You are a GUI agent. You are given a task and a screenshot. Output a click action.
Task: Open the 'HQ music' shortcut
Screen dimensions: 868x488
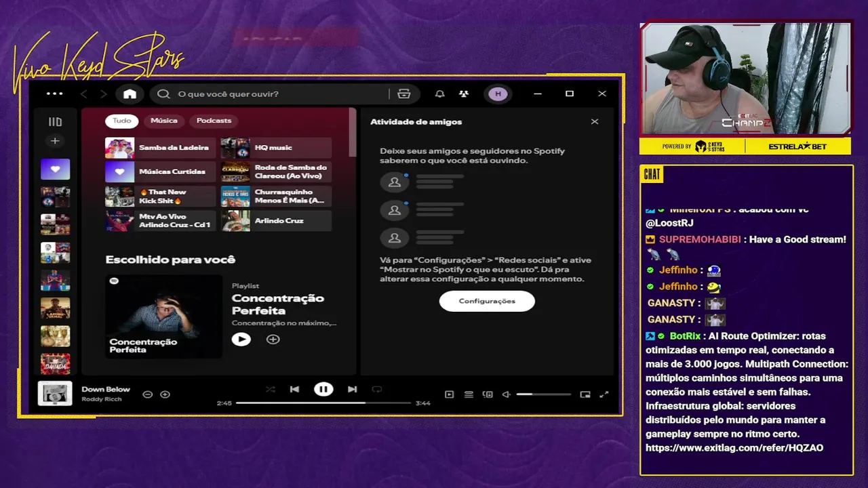click(276, 148)
